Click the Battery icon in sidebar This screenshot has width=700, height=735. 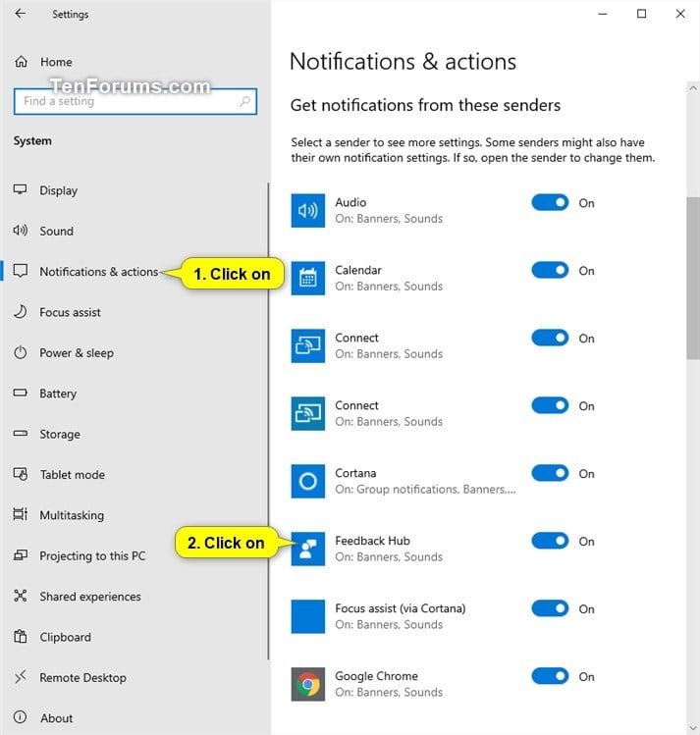click(x=21, y=393)
